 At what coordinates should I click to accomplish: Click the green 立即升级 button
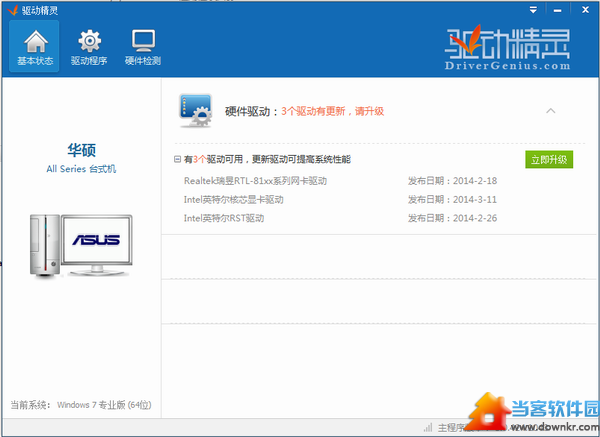[x=549, y=160]
